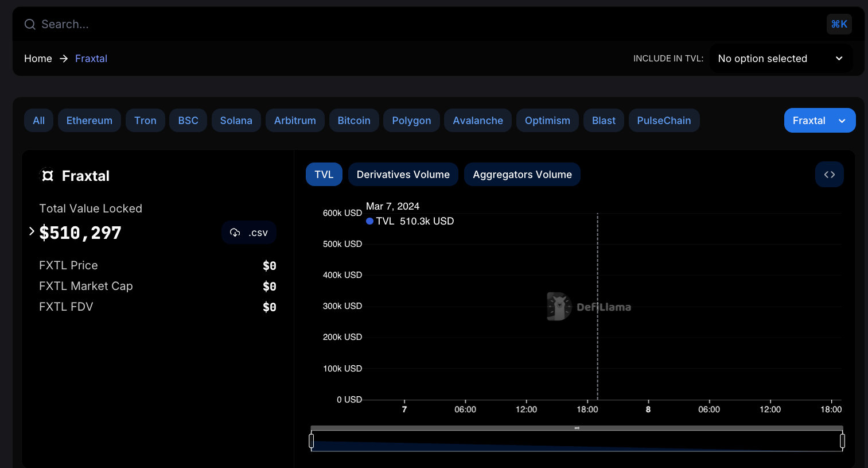Click the breadcrumb arrow icon
Image resolution: width=868 pixels, height=468 pixels.
tap(64, 59)
